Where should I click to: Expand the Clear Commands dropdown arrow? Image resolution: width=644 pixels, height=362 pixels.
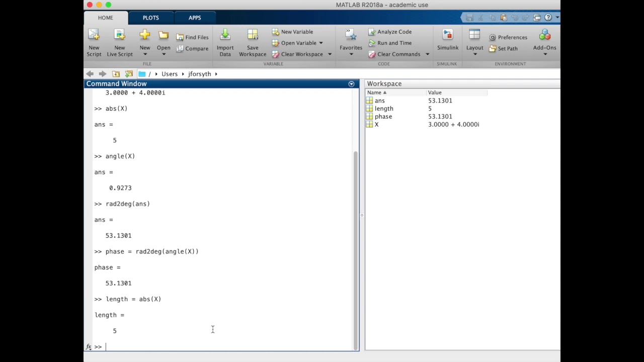[427, 54]
